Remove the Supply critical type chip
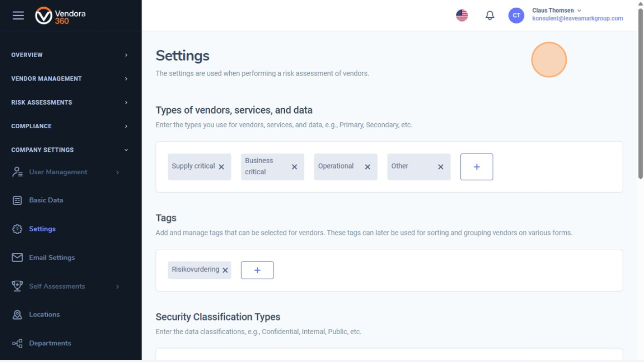Screen dimensions: 644x362 tap(221, 167)
